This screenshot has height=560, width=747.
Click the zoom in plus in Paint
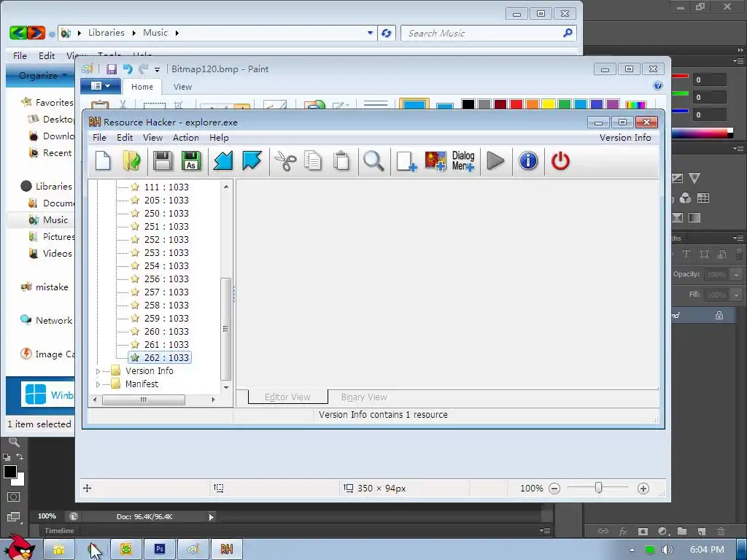click(x=643, y=489)
